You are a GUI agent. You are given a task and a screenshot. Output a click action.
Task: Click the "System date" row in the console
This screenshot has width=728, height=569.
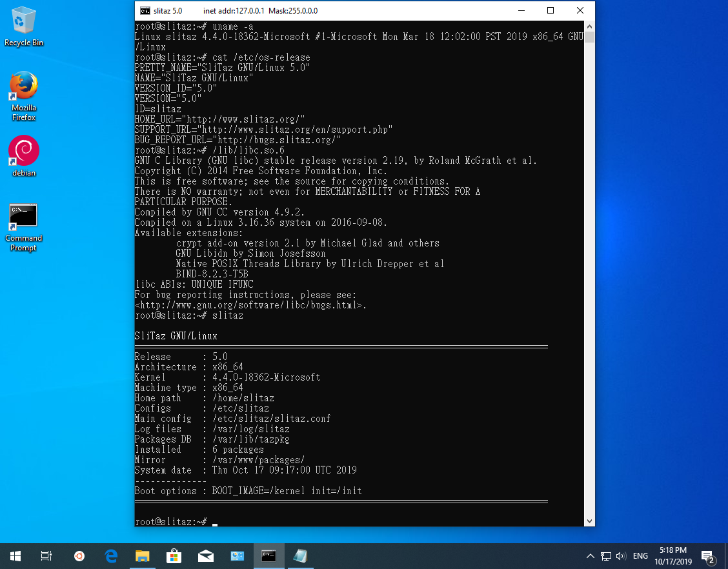tap(246, 470)
